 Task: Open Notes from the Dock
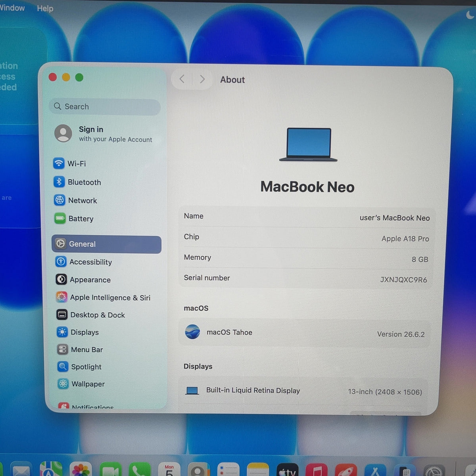pos(258,470)
